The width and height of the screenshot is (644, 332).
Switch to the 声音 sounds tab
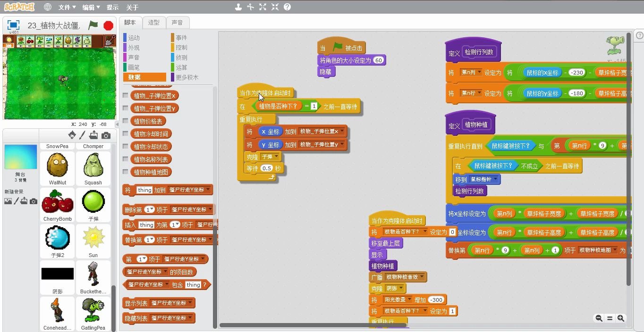click(x=177, y=22)
